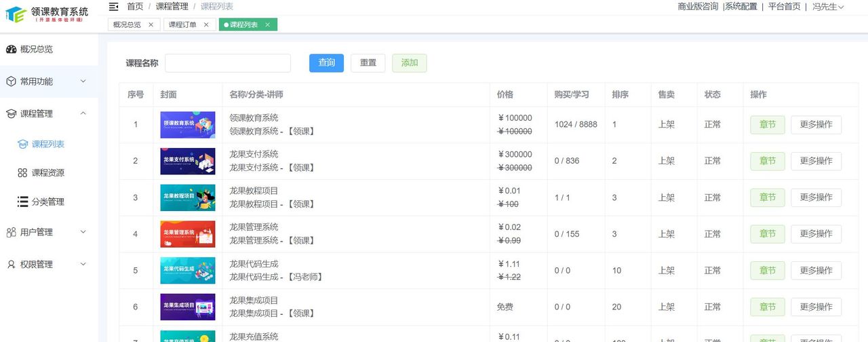The image size is (868, 342).
Task: Click the 0 / 836 purchase count
Action: [567, 161]
